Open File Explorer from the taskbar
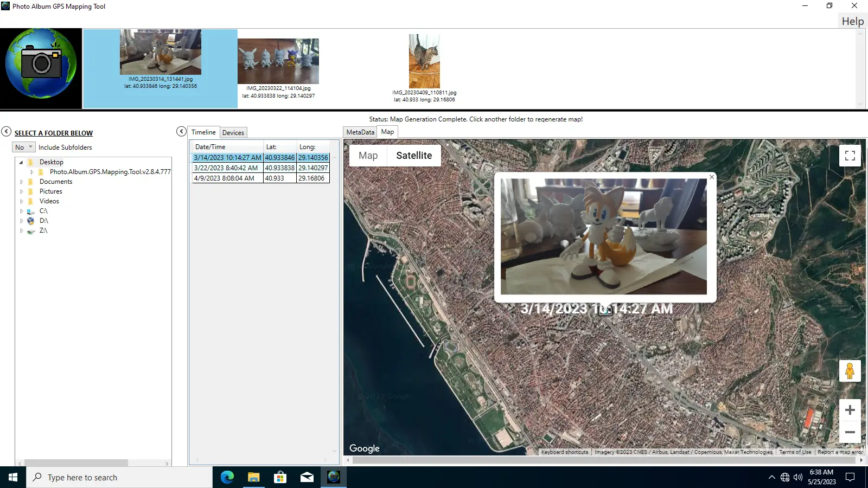The image size is (868, 488). coord(253,477)
